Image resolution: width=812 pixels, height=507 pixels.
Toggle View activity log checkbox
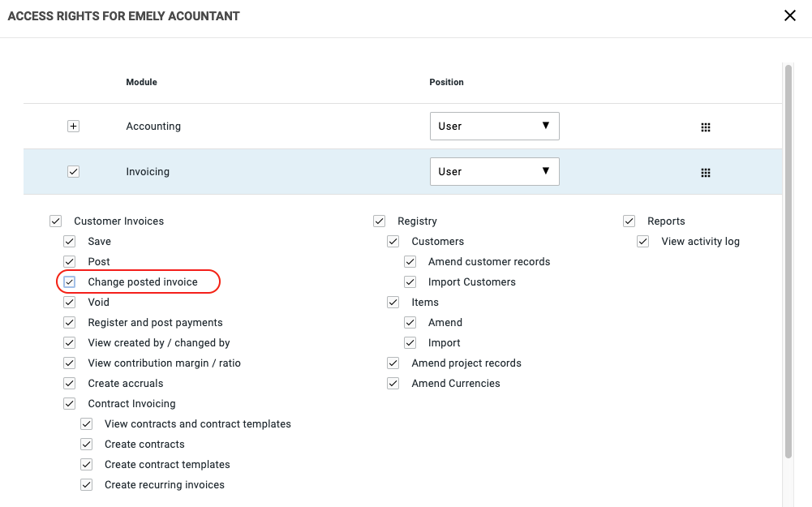(643, 242)
